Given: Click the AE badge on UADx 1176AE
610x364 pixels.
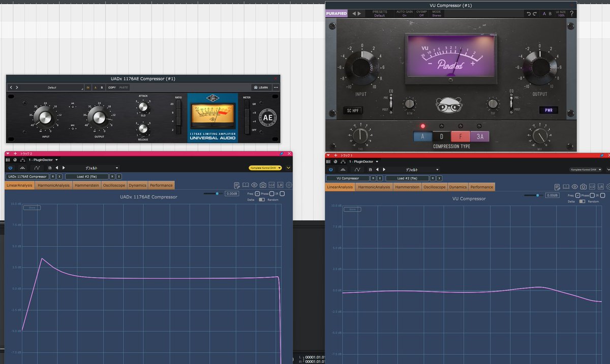Looking at the screenshot, I should (268, 117).
